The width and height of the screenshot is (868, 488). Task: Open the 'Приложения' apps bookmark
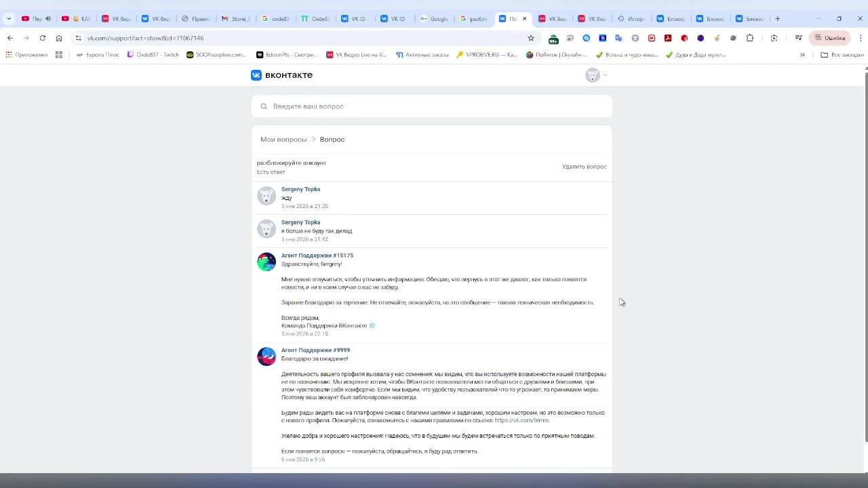[x=26, y=54]
